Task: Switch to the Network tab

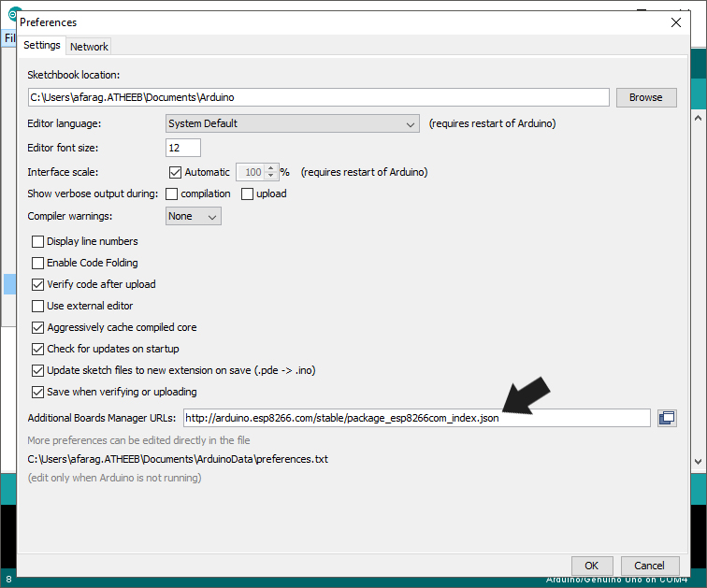Action: pyautogui.click(x=89, y=47)
